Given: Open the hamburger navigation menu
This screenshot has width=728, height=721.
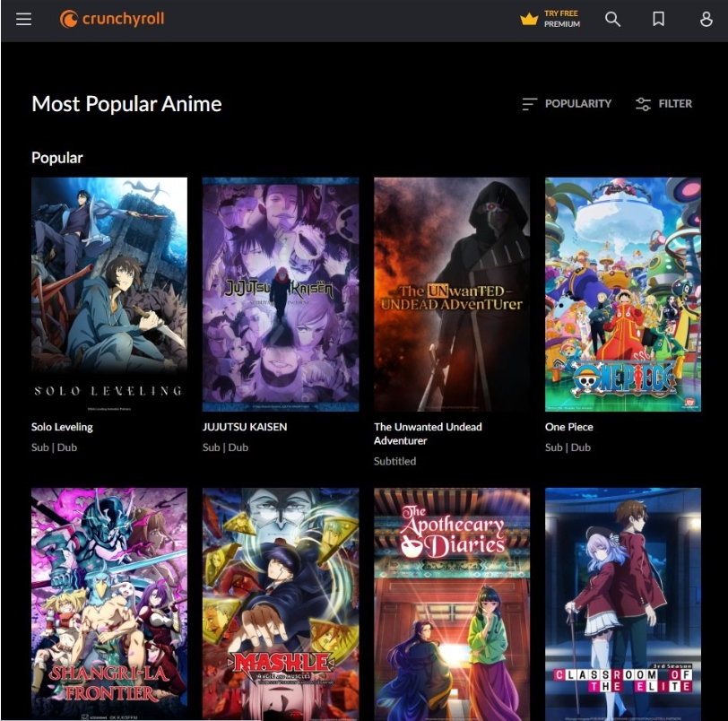Looking at the screenshot, I should [x=23, y=19].
